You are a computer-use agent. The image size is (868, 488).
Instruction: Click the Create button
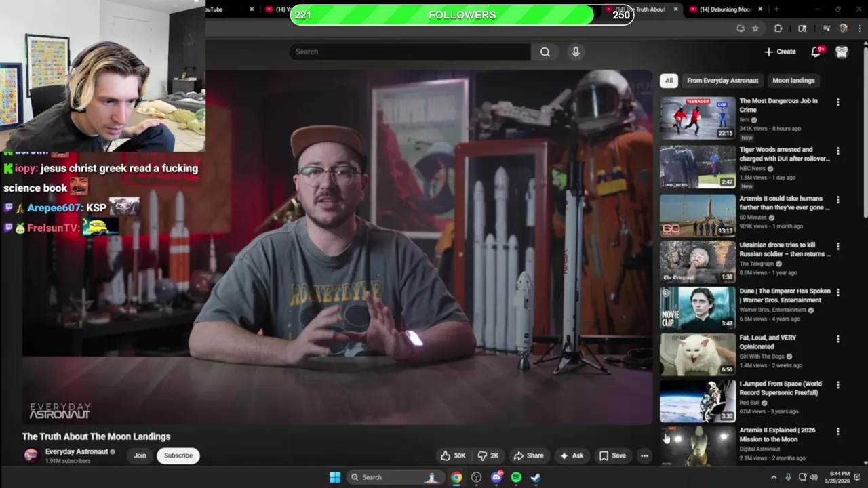click(780, 52)
